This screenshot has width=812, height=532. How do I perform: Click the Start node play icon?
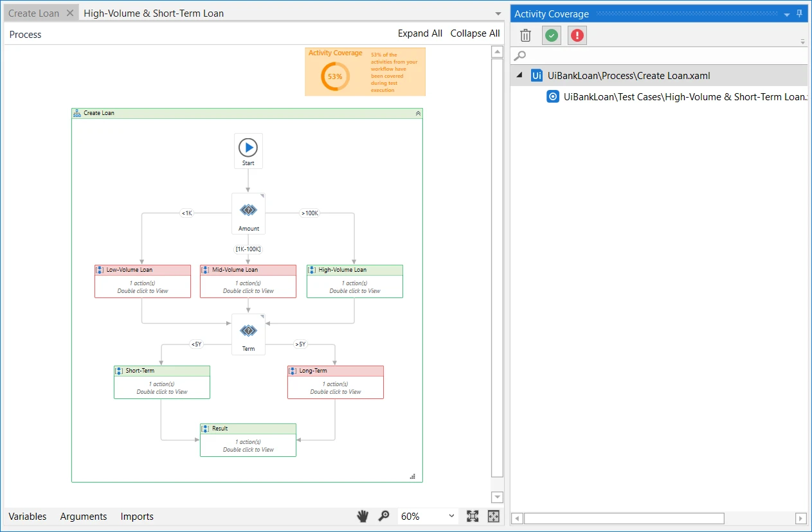(248, 148)
